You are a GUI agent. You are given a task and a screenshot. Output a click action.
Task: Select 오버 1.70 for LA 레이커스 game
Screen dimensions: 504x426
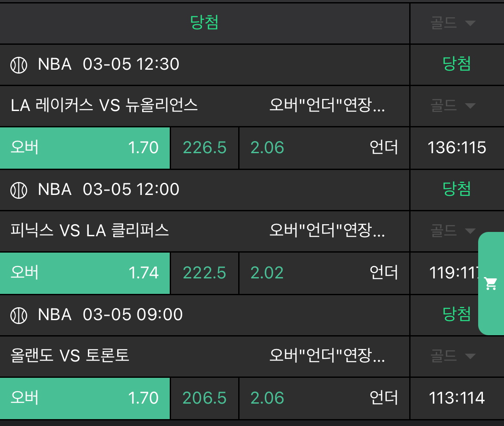click(85, 148)
